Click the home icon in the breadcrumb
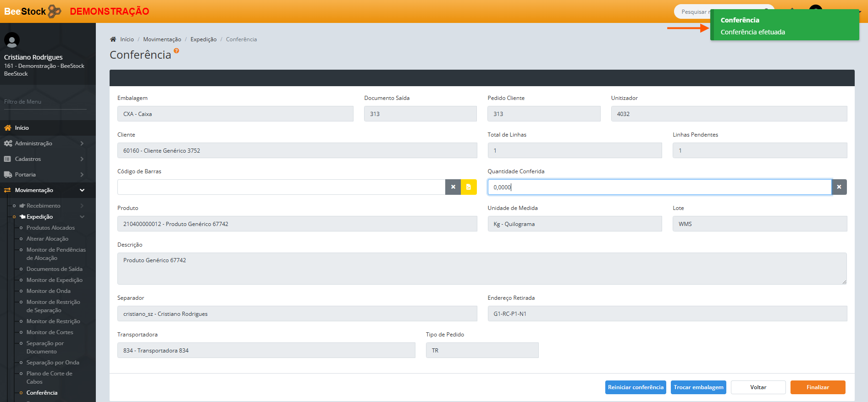This screenshot has height=402, width=868. tap(113, 39)
